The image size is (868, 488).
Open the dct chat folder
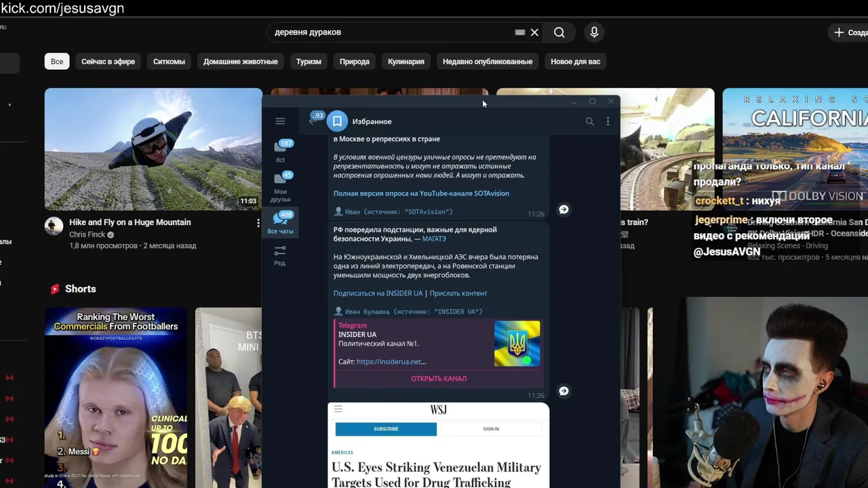281,151
